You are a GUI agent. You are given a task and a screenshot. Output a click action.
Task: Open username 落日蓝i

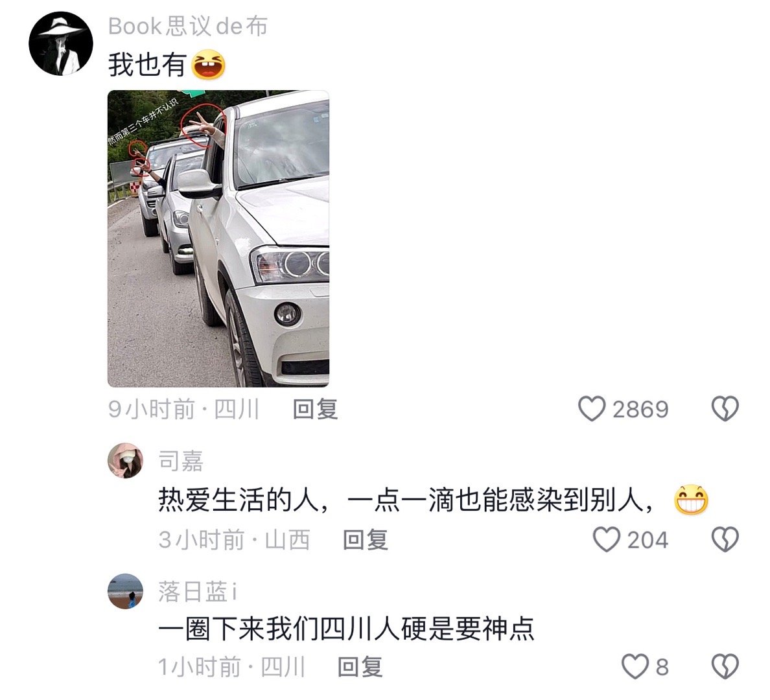click(x=198, y=591)
